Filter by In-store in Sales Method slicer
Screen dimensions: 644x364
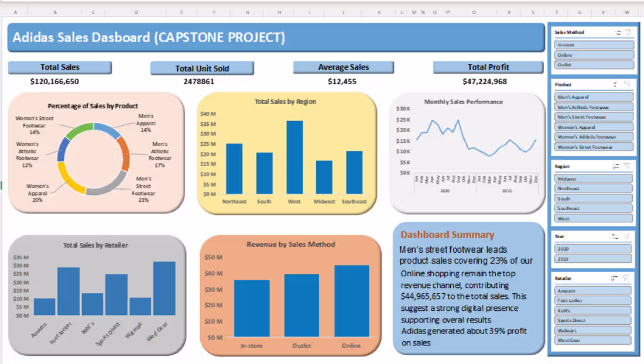click(x=594, y=44)
